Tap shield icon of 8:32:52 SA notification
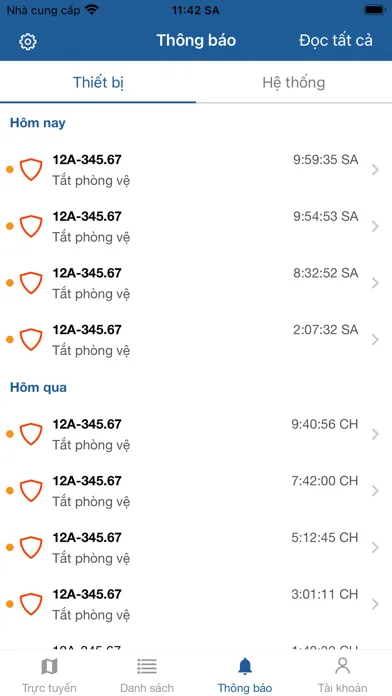The height and width of the screenshot is (696, 392). tap(31, 283)
